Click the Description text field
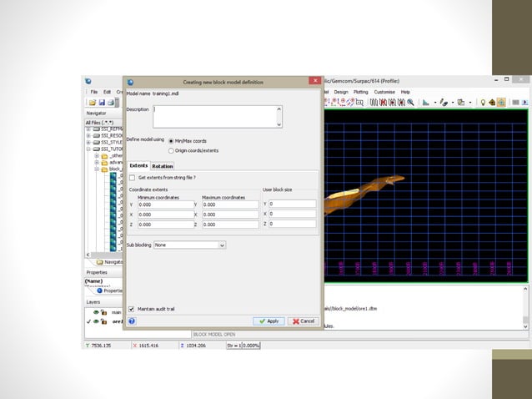 coord(213,116)
